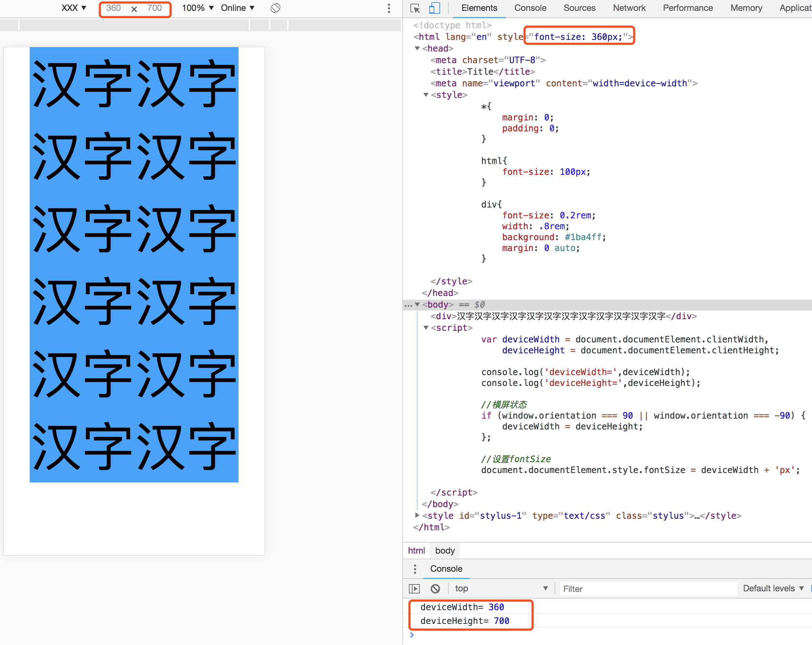This screenshot has height=645, width=812.
Task: Switch to the Elements tab
Action: point(479,8)
